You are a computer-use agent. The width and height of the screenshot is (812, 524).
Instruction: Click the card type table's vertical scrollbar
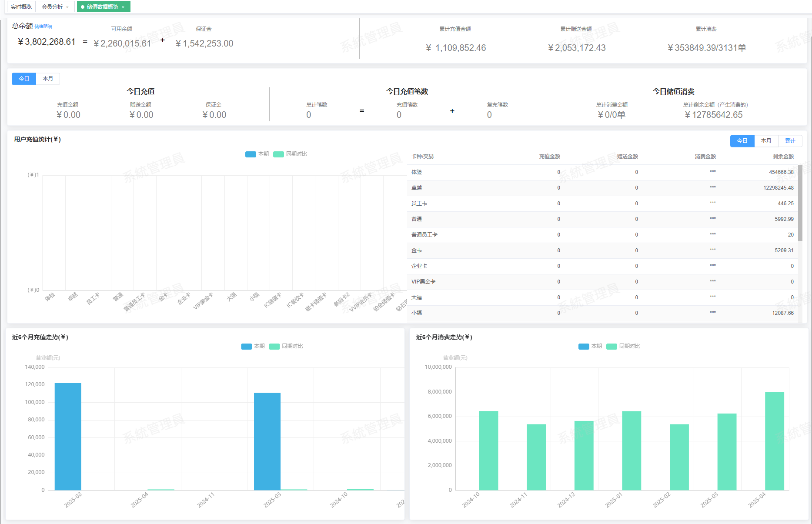pos(800,203)
